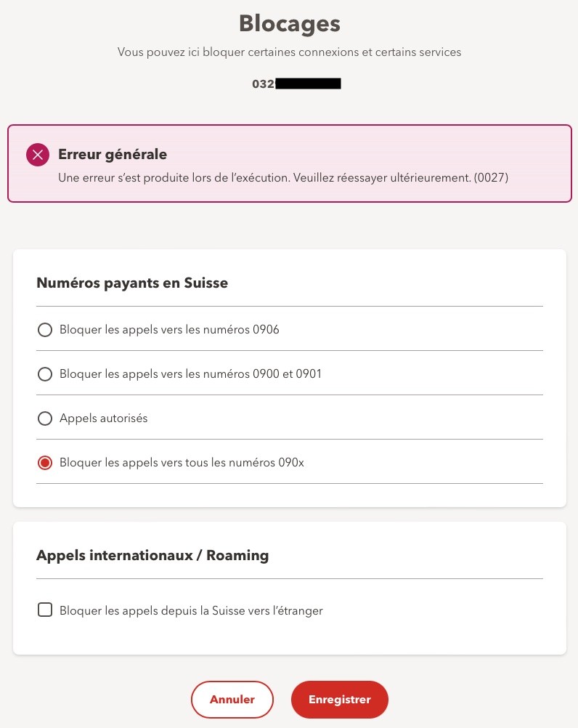The width and height of the screenshot is (578, 728).
Task: Select the radio circle for 0900 et 0901
Action: pyautogui.click(x=45, y=374)
